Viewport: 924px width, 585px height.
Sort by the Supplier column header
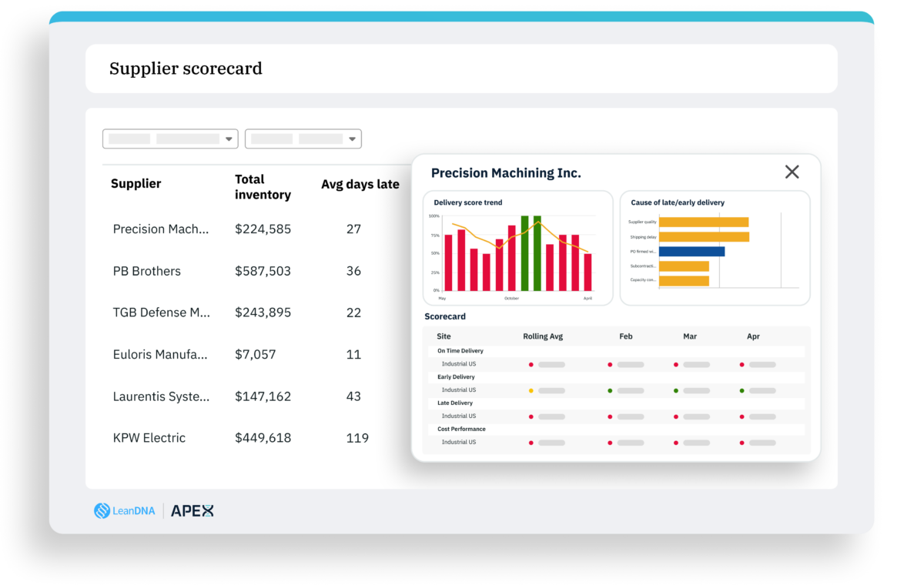(136, 184)
